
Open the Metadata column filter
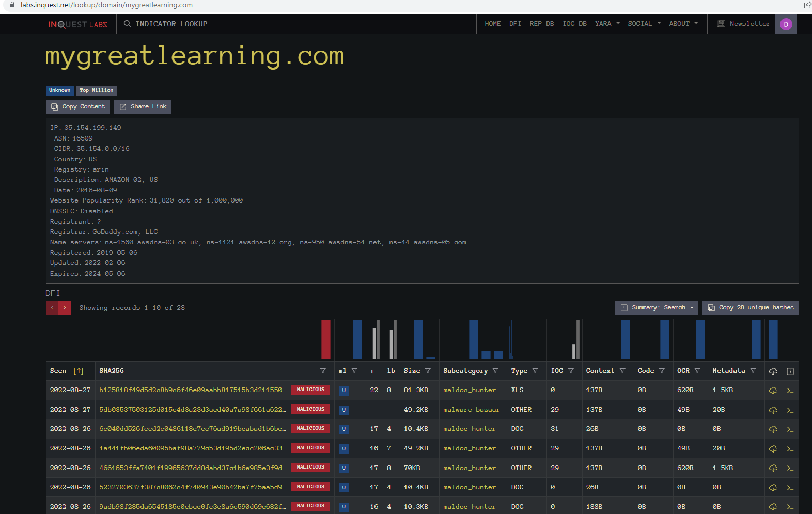pyautogui.click(x=753, y=371)
